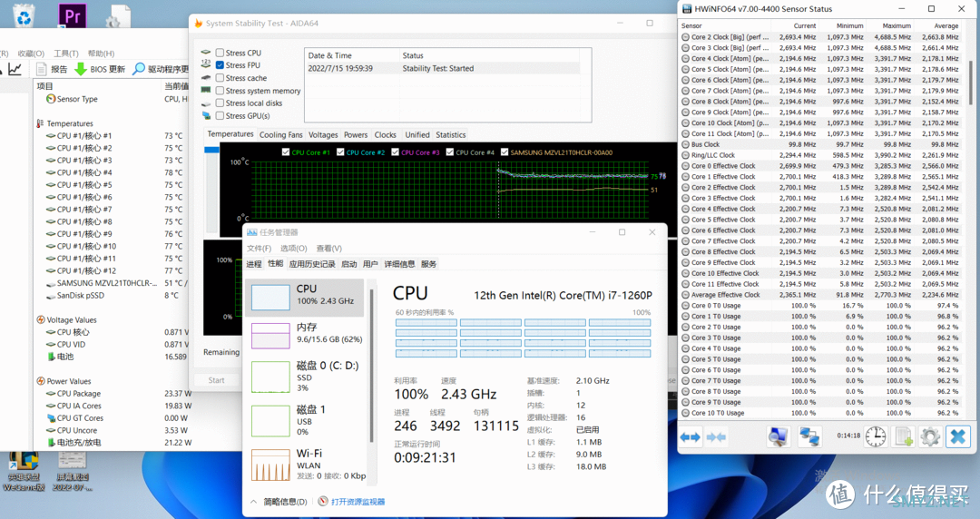Click the HWiNFO vertical scrollbar
980x519 pixels.
click(970, 82)
